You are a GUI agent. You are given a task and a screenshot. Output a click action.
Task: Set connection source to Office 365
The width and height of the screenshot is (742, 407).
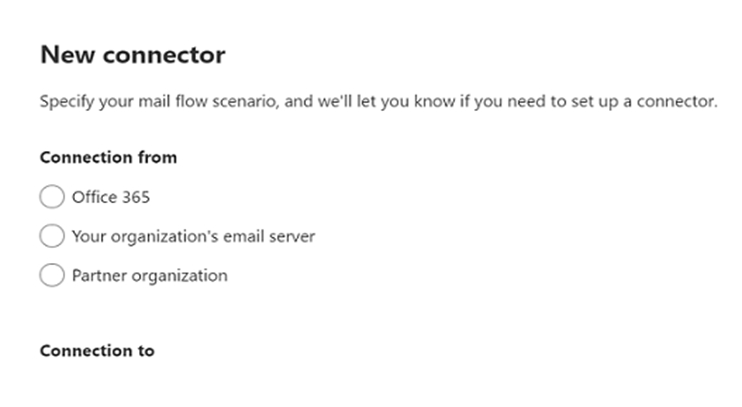[52, 196]
